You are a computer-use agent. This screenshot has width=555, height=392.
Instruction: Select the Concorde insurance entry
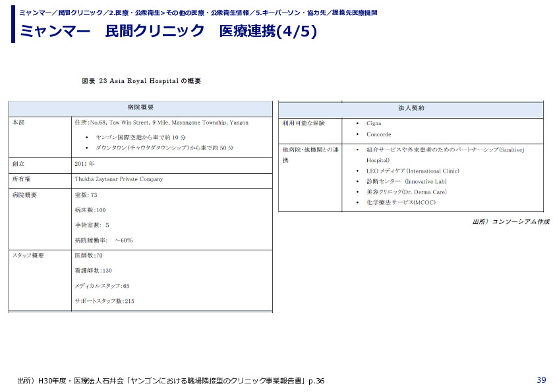[379, 134]
